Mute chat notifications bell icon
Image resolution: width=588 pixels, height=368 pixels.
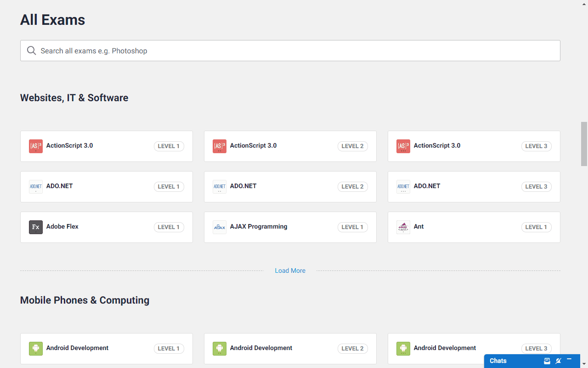point(558,361)
